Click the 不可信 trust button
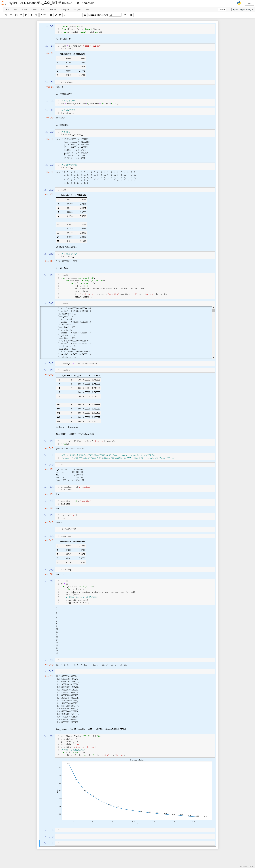 (x=222, y=9)
